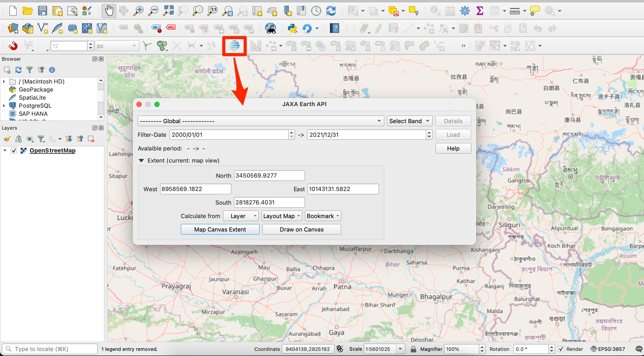This screenshot has height=356, width=644.
Task: Collapse the Extent section triangle
Action: click(x=141, y=161)
